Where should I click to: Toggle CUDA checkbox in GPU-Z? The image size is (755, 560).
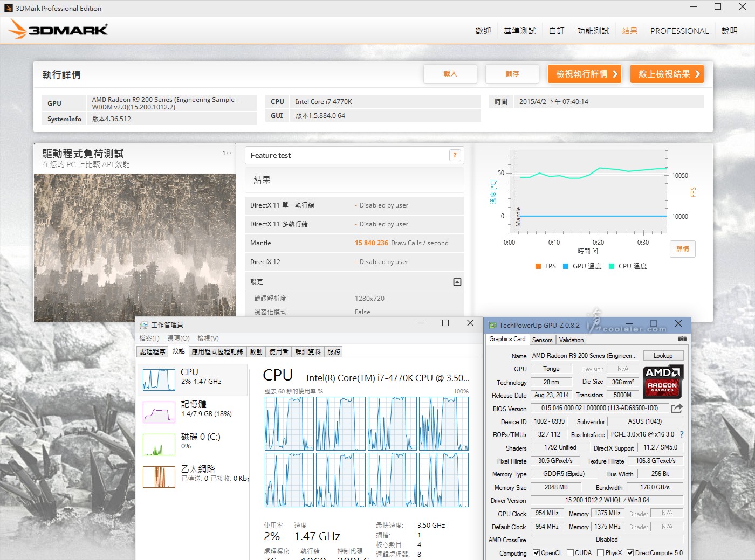pyautogui.click(x=570, y=552)
